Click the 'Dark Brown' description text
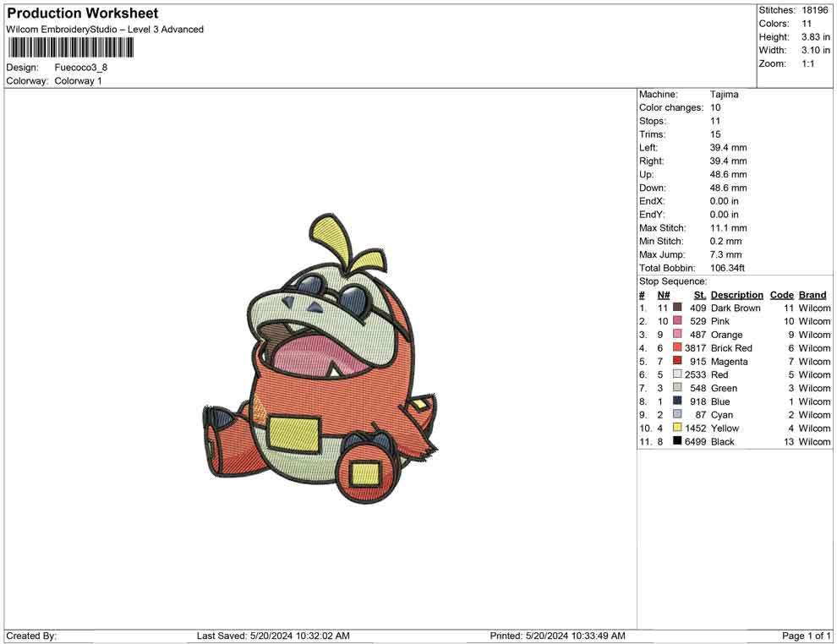The height and width of the screenshot is (644, 837). point(736,308)
